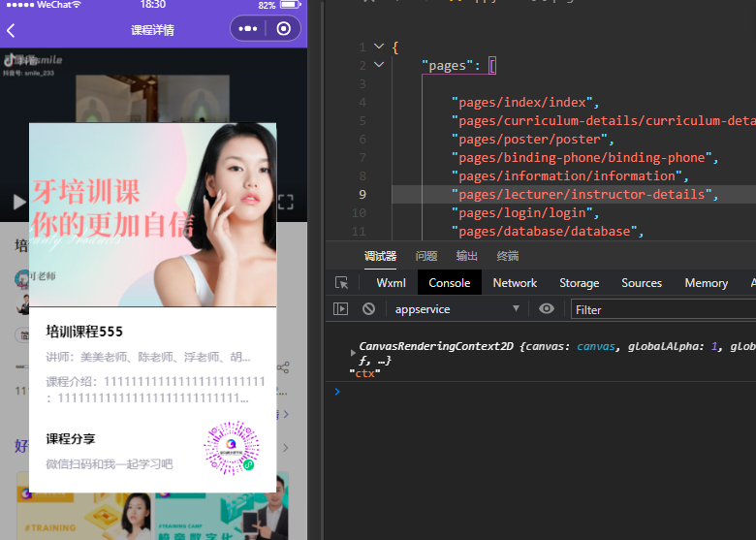Open the Storage tab
Screen dimensions: 756x540
pos(579,283)
